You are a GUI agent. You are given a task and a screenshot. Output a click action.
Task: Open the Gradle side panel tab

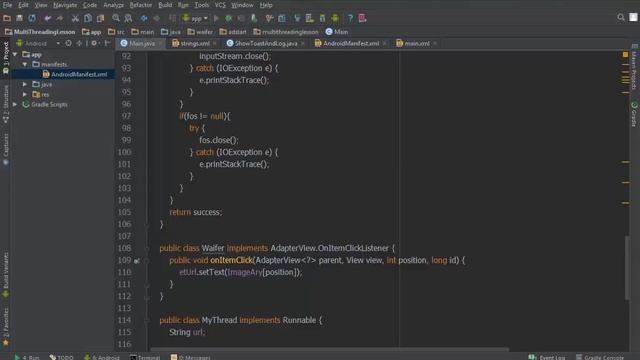tap(634, 114)
